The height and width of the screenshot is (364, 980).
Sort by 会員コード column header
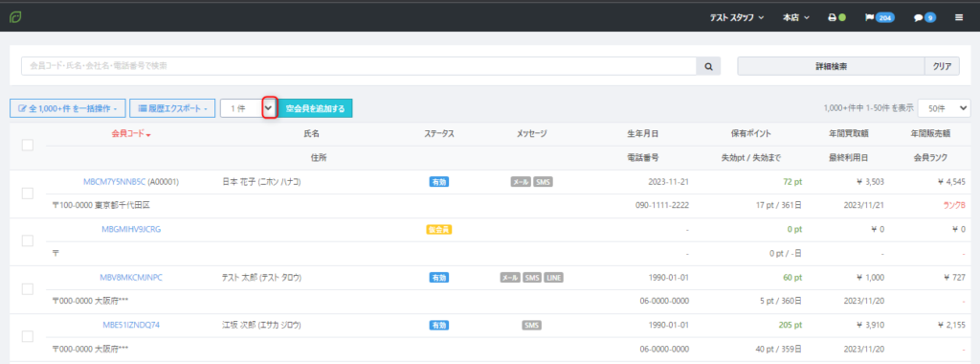(130, 134)
